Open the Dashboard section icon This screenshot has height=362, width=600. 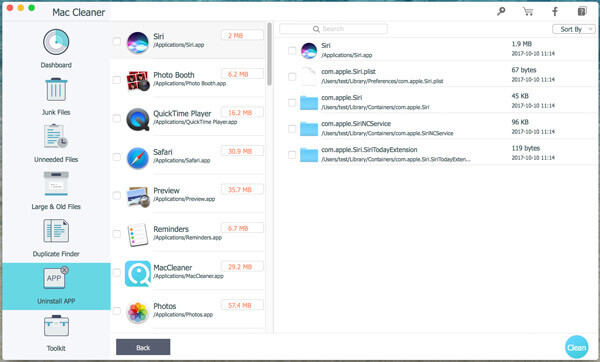(56, 42)
